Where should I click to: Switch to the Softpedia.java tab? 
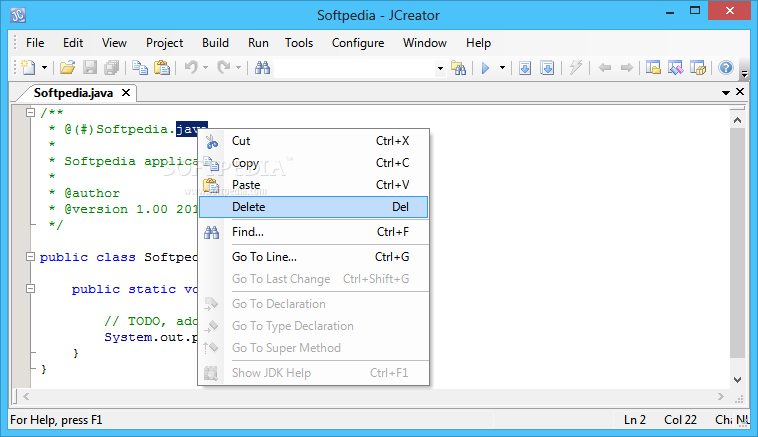[x=73, y=93]
